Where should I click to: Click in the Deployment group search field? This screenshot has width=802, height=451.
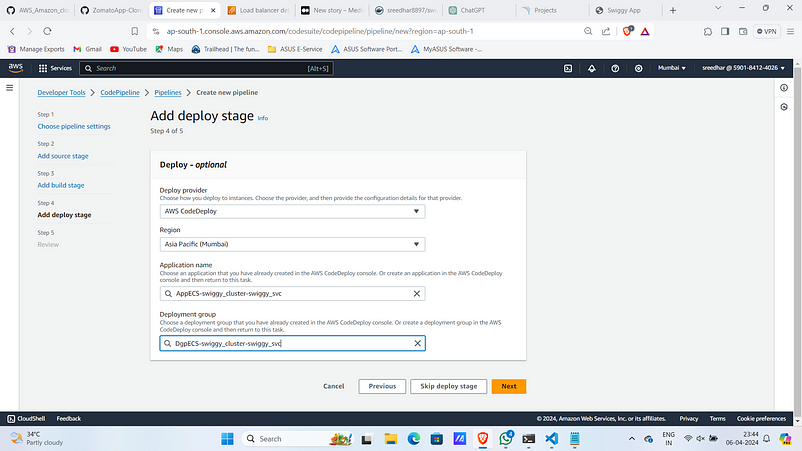292,343
